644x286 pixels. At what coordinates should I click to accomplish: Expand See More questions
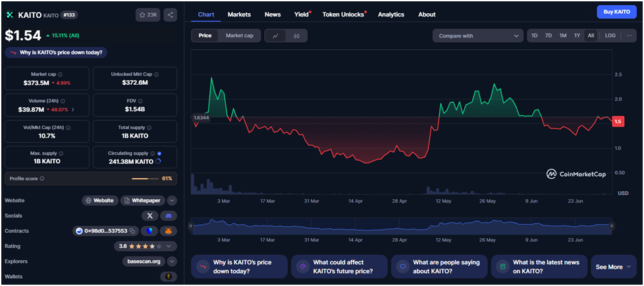point(613,267)
